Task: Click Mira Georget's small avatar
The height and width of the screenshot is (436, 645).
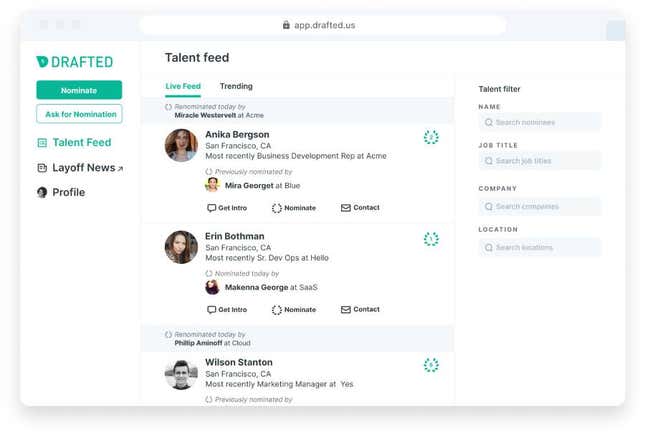Action: 212,185
